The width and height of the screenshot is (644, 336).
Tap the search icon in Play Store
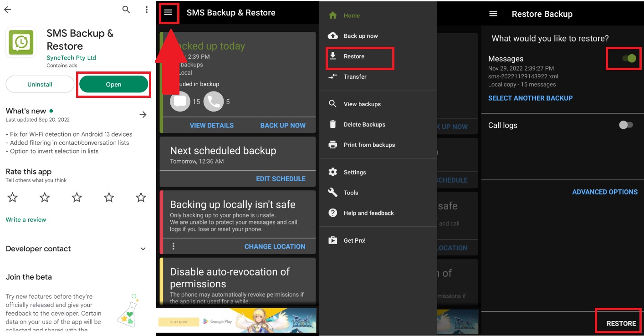tap(126, 10)
